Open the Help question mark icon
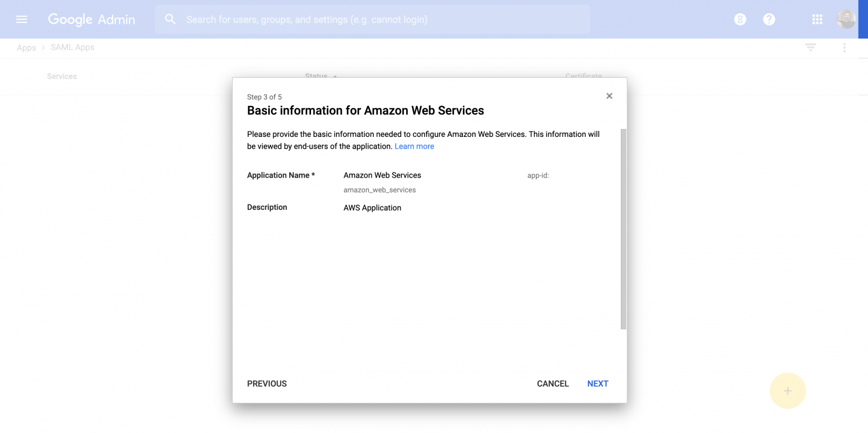The height and width of the screenshot is (433, 868). [769, 19]
